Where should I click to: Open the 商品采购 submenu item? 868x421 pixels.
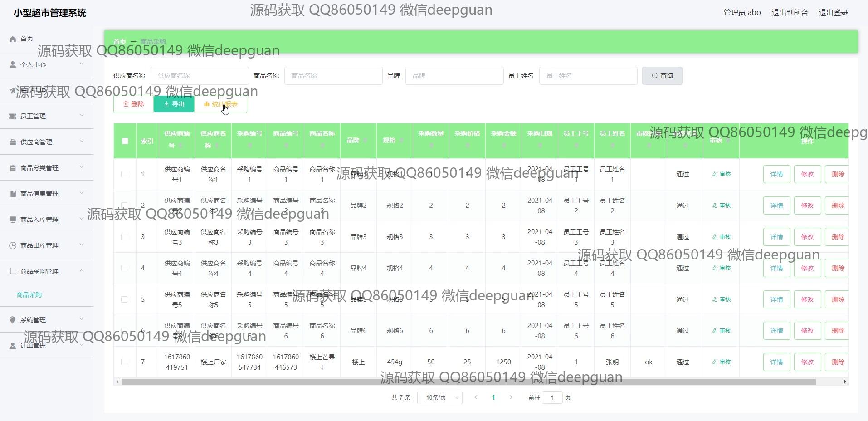[x=29, y=295]
